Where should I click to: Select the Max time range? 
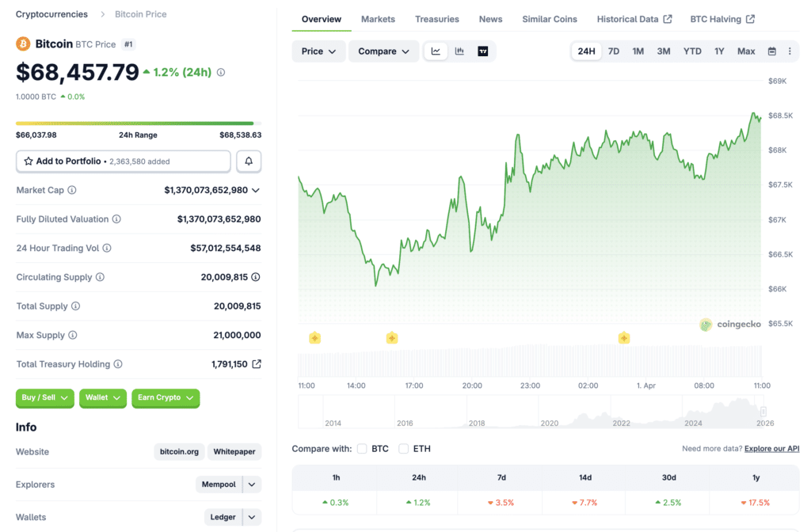[x=746, y=51]
